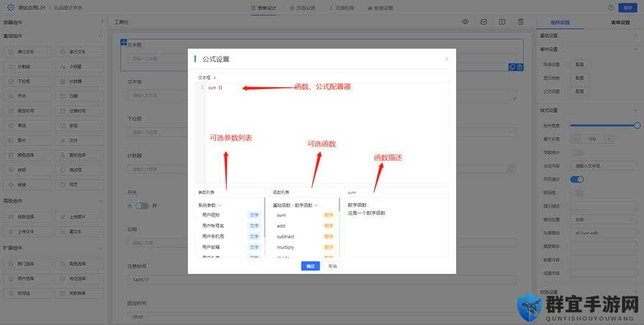Open the 描述位置 dropdown
This screenshot has width=644, height=325.
[x=604, y=220]
